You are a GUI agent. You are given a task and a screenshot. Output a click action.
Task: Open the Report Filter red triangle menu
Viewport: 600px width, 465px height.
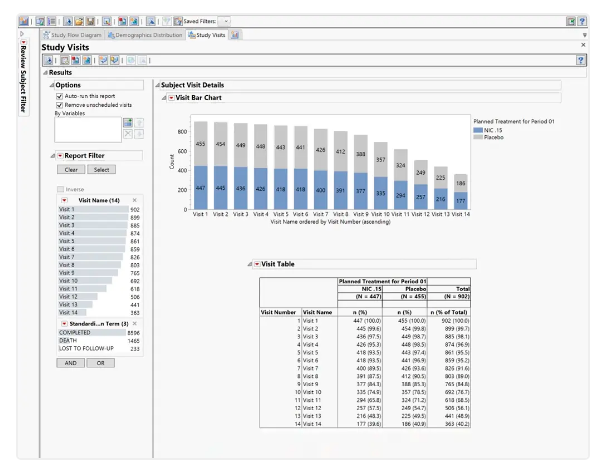click(60, 156)
